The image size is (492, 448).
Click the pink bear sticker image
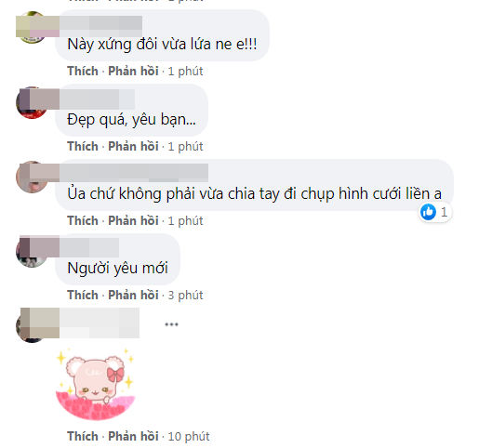(x=96, y=384)
